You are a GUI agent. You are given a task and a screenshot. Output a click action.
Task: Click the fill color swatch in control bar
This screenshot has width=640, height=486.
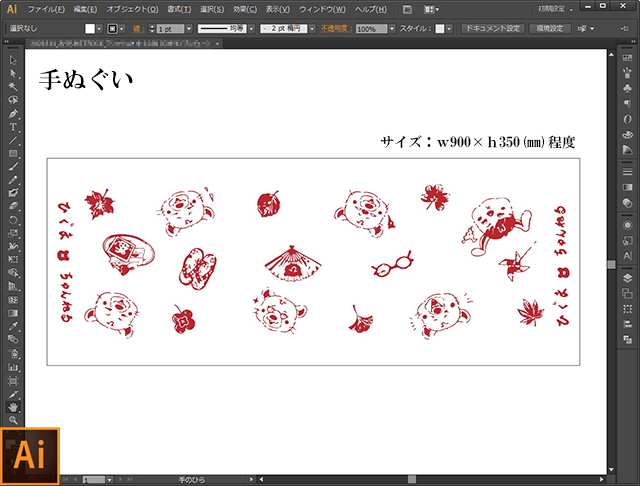click(90, 29)
